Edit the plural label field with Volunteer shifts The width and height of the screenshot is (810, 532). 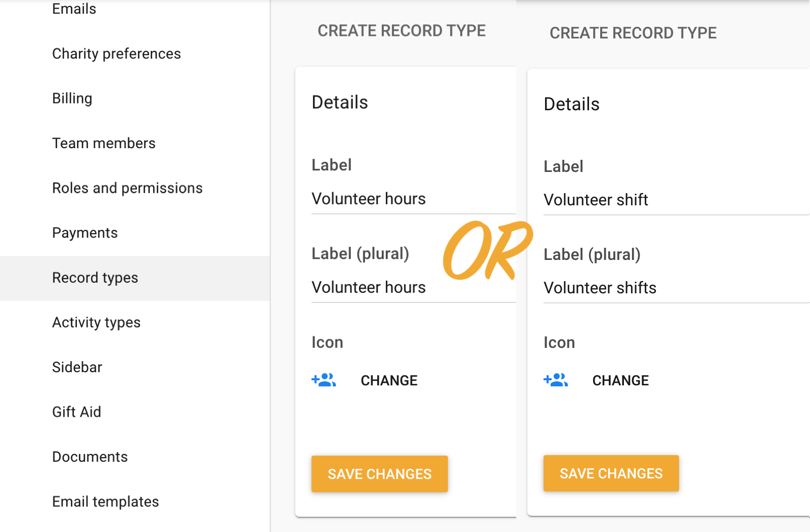tap(677, 288)
